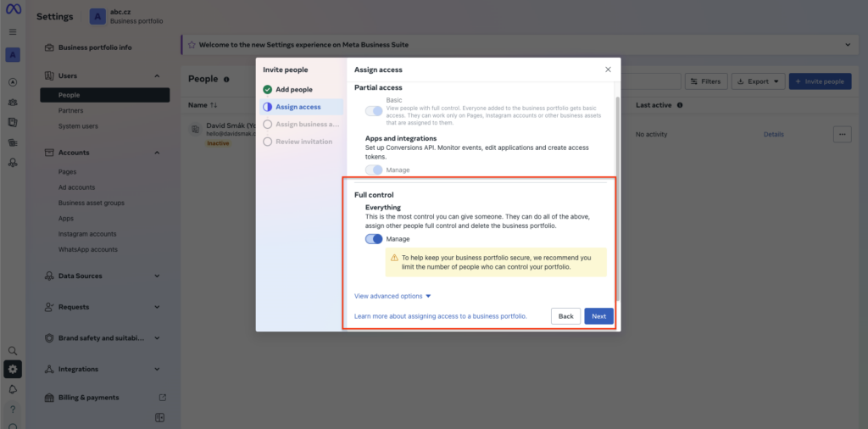Open the three-dot menu for David Smák
Screen dimensions: 868x429
click(842, 135)
